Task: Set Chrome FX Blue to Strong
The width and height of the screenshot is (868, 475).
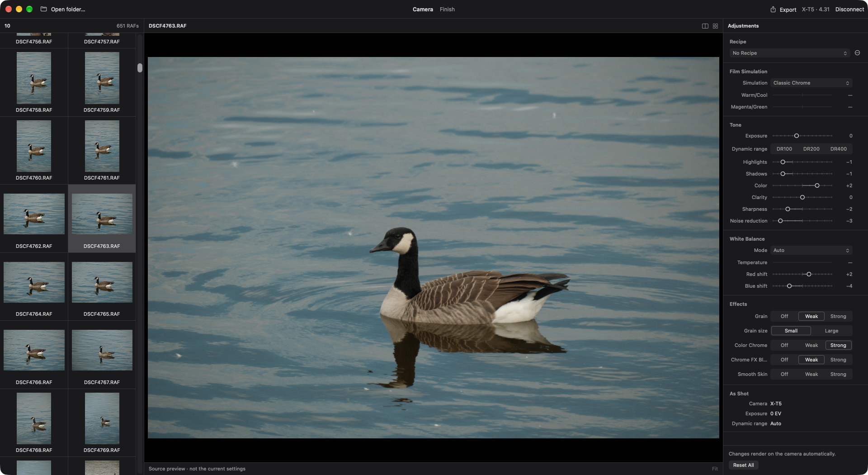Action: click(x=838, y=360)
